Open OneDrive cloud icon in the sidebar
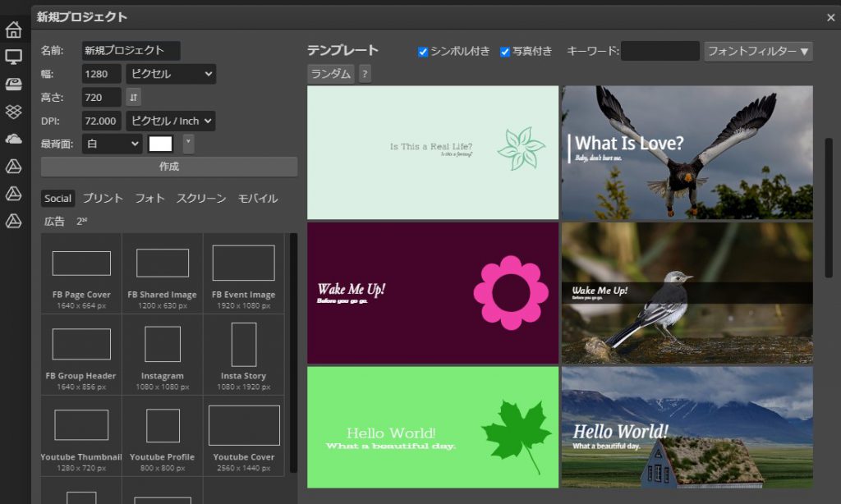 (13, 139)
